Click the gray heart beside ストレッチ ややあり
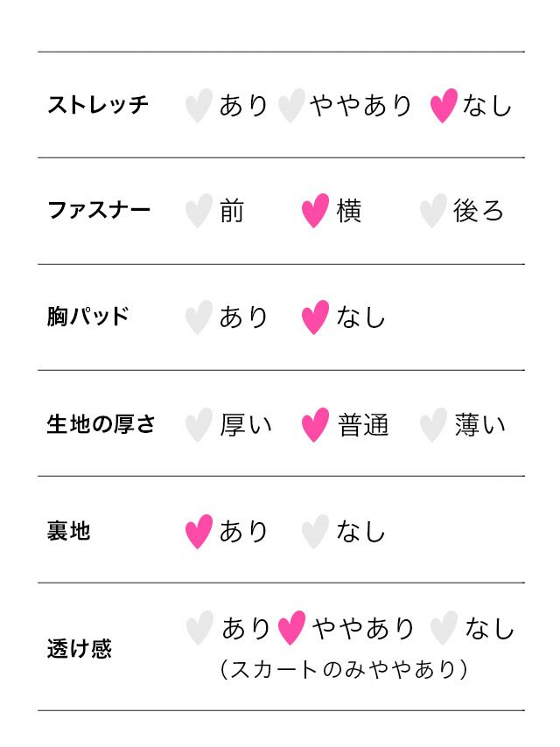 (x=291, y=106)
